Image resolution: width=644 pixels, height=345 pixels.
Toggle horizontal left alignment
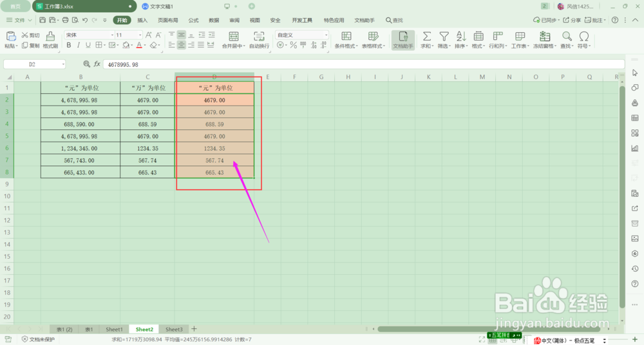172,45
